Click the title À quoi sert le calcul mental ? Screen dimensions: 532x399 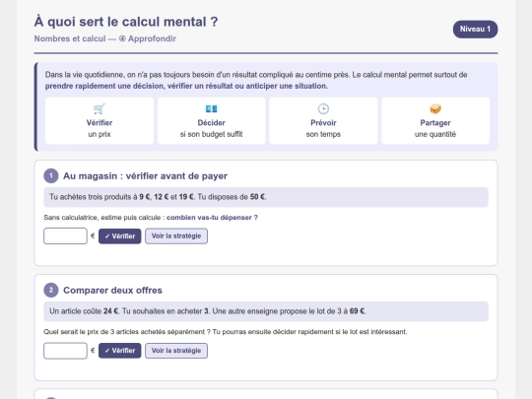pos(126,22)
